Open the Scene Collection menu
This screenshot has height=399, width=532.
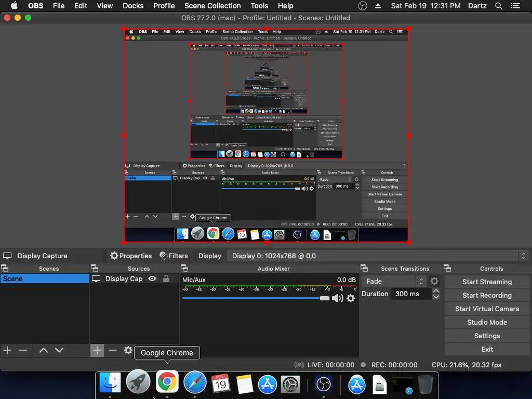[212, 6]
